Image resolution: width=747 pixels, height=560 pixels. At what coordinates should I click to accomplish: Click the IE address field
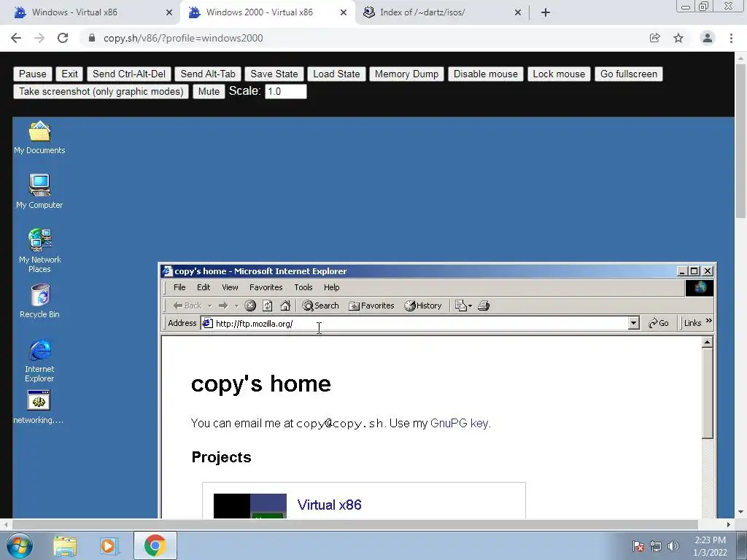(x=414, y=323)
